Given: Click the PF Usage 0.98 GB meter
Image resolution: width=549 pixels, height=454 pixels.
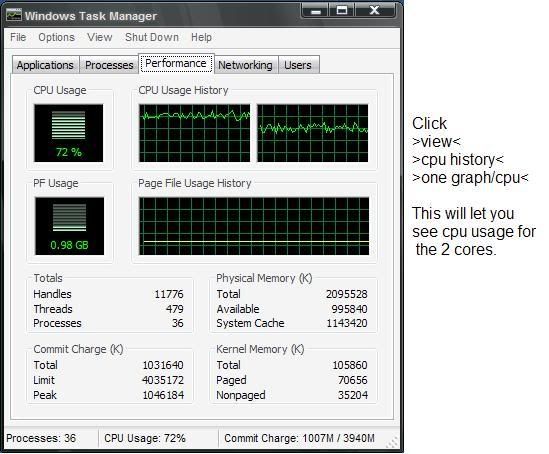Looking at the screenshot, I should click(x=69, y=226).
